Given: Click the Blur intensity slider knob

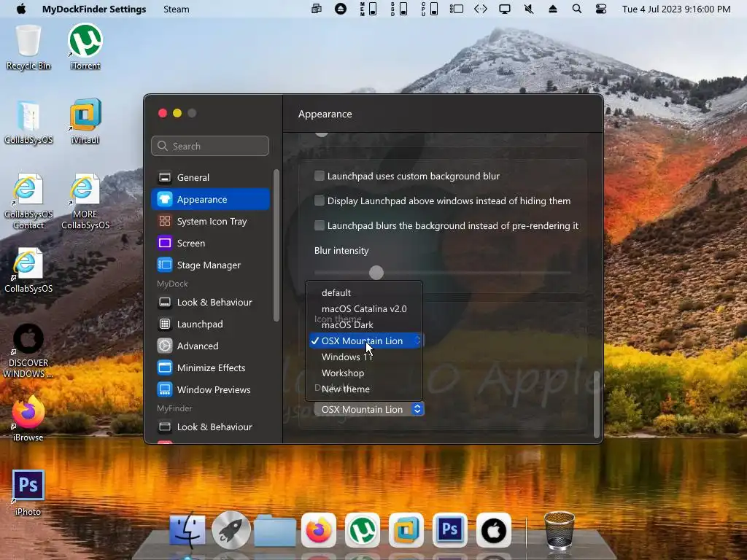Looking at the screenshot, I should [376, 273].
